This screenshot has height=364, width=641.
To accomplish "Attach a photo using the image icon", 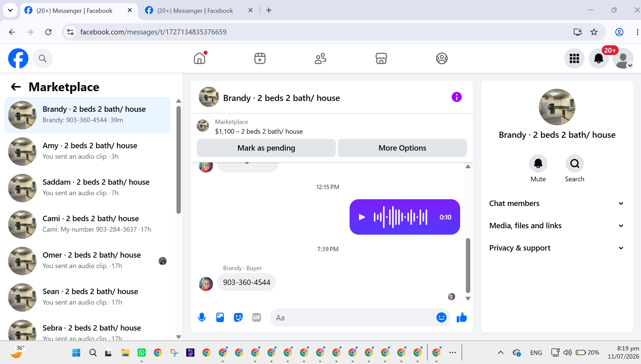I will [220, 317].
